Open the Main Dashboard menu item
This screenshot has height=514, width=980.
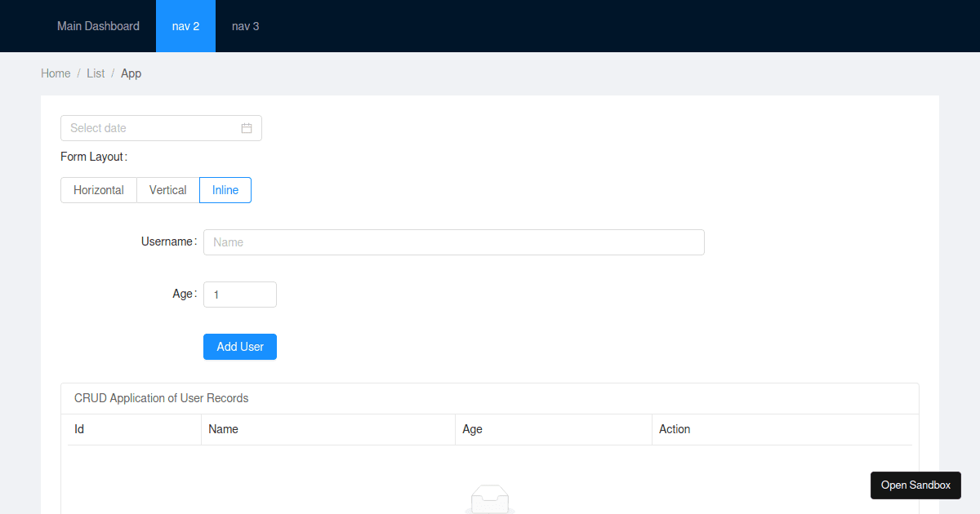[x=98, y=25]
